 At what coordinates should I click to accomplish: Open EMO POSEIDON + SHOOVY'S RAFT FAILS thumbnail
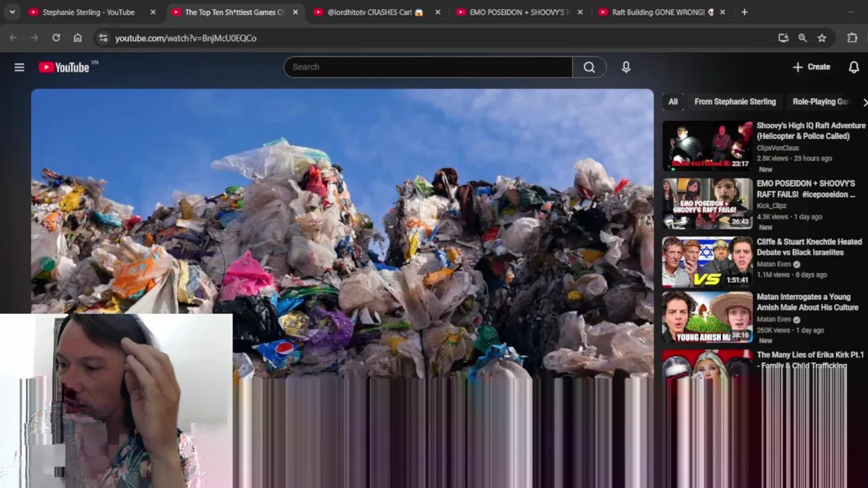(707, 203)
